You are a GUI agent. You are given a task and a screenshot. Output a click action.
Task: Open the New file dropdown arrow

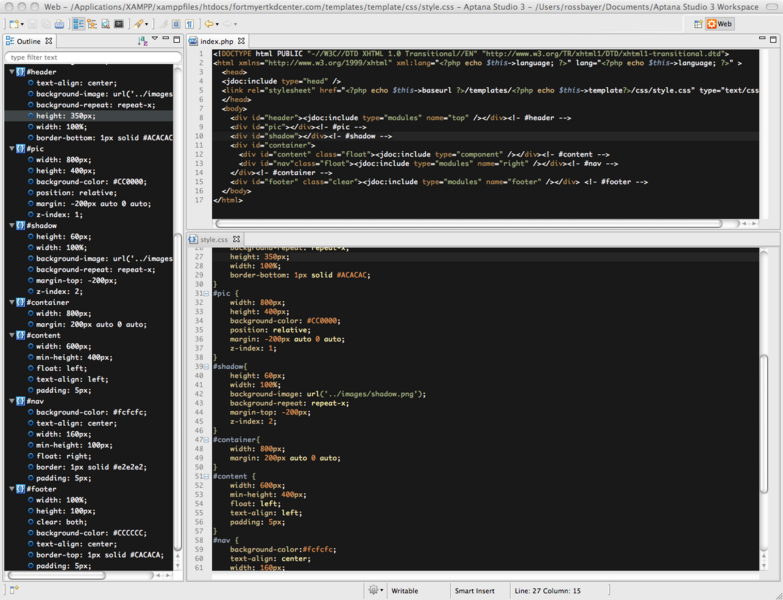point(22,24)
